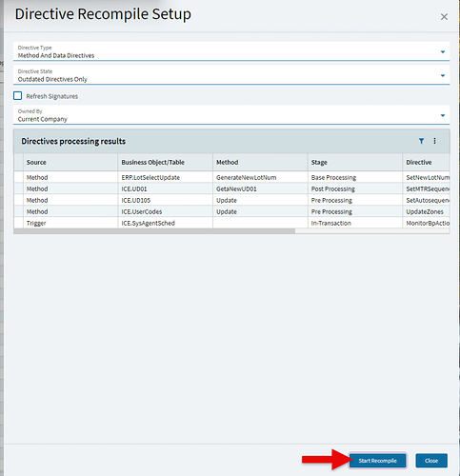
Task: Sort by the Method column header
Action: click(x=260, y=162)
